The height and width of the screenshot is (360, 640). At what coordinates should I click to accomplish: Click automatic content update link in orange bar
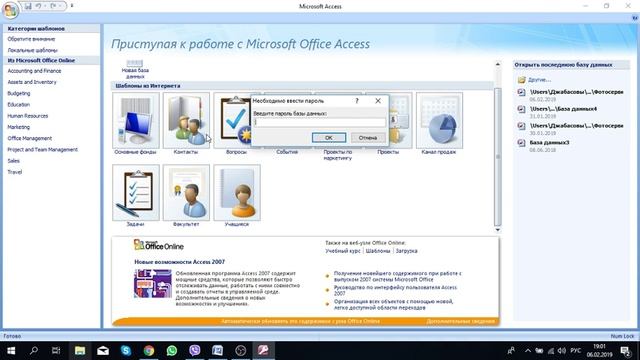(300, 322)
